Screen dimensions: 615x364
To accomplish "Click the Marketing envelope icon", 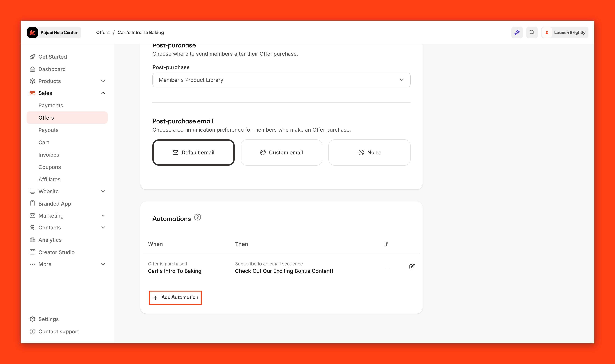I will pyautogui.click(x=32, y=216).
